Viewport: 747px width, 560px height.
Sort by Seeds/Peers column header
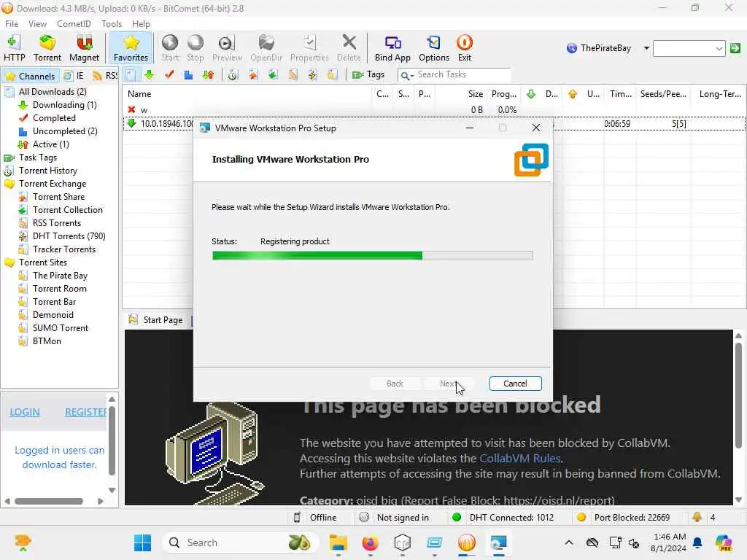pos(663,94)
